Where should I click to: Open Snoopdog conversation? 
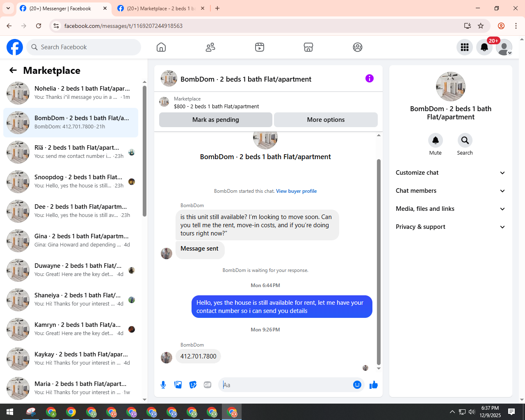71,182
